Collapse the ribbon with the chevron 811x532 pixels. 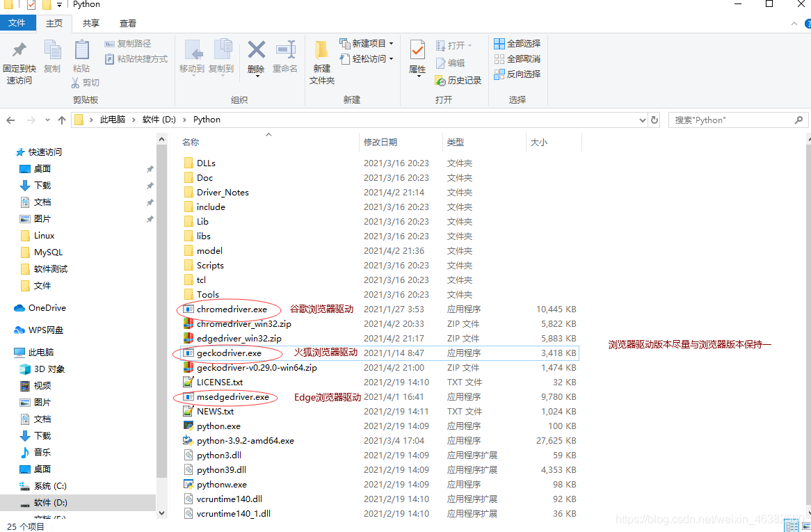click(794, 24)
